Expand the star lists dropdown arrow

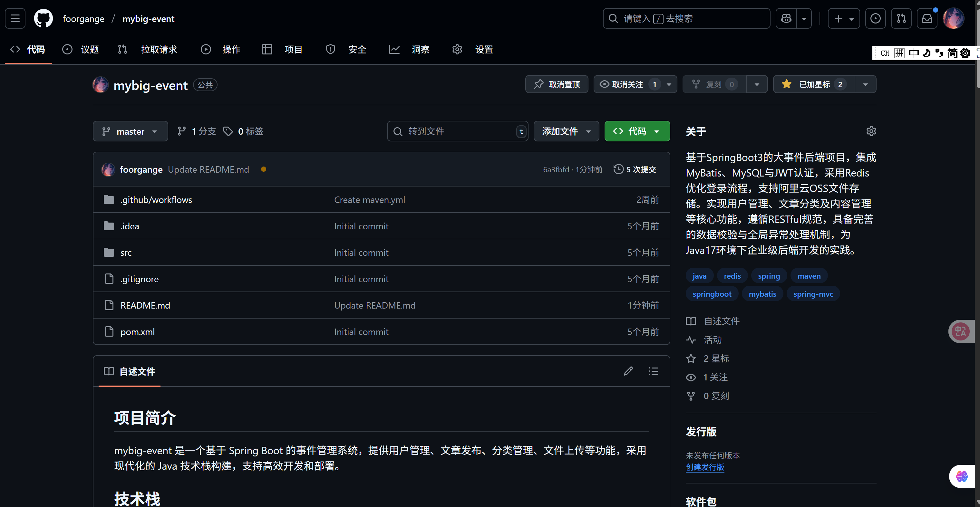866,84
